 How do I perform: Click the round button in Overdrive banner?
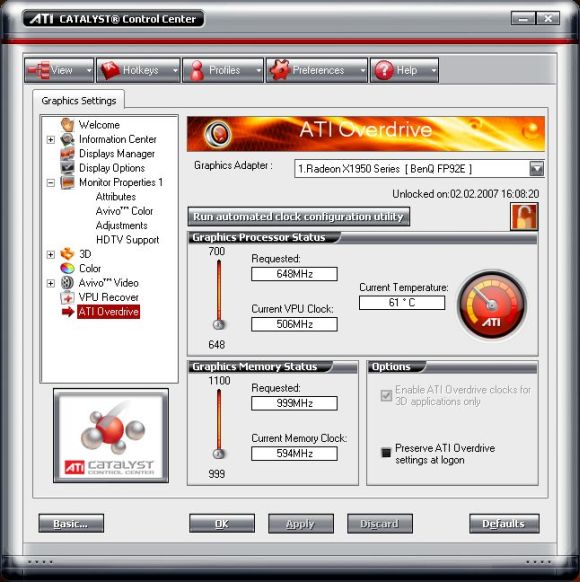tap(219, 133)
